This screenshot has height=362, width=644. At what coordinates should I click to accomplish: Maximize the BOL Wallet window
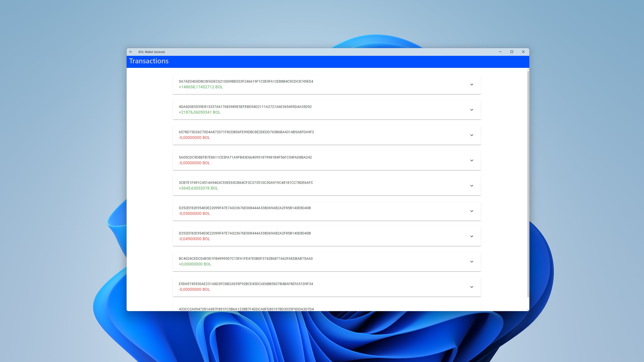[x=512, y=52]
